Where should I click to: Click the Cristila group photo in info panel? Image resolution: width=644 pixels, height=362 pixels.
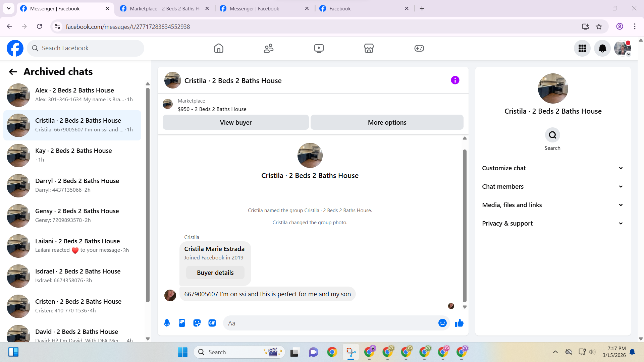click(x=553, y=88)
